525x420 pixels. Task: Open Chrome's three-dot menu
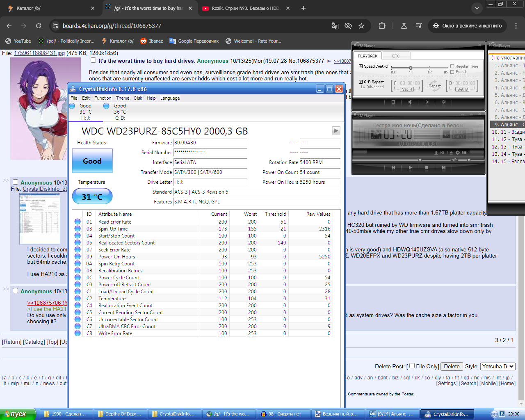pos(516,26)
